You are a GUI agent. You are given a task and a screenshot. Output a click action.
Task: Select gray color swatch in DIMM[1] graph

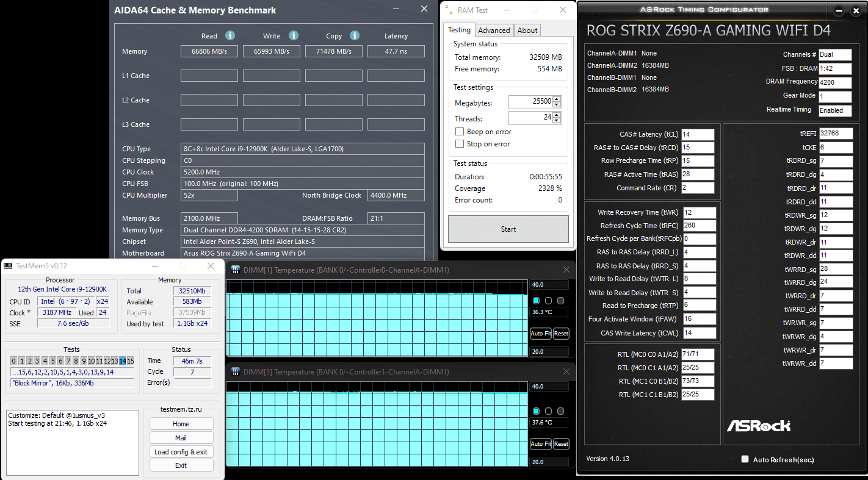tap(560, 301)
